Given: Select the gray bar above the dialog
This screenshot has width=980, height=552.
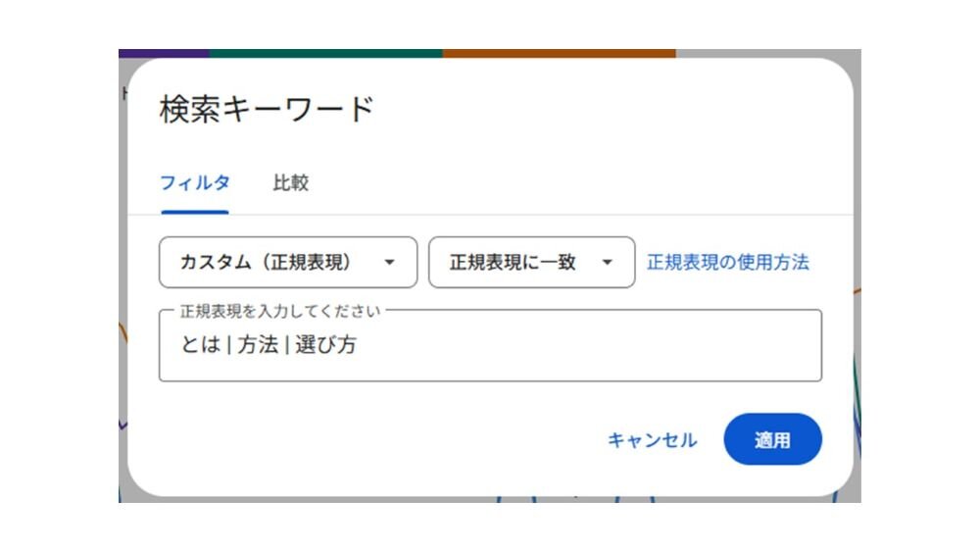Looking at the screenshot, I should (x=768, y=53).
